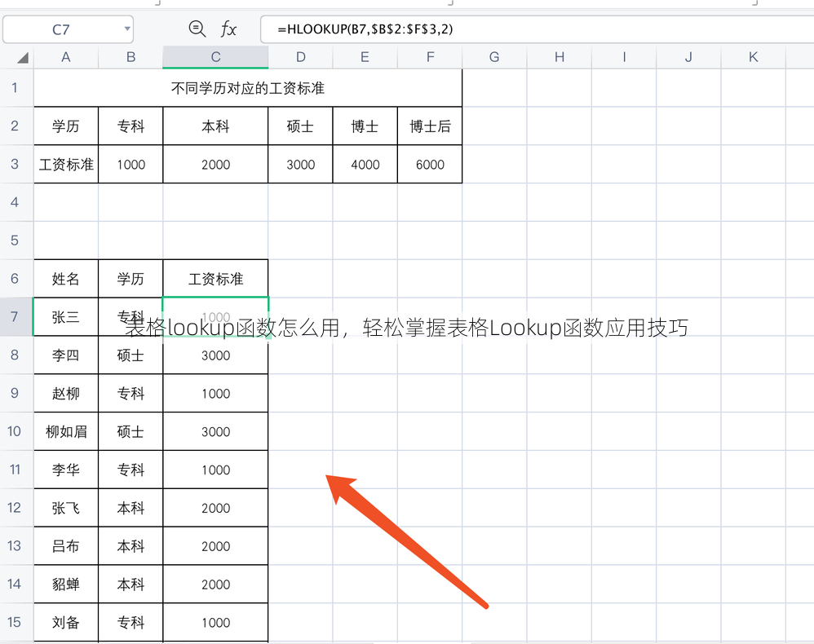Click salary 1000 in 刘备 row

(215, 622)
